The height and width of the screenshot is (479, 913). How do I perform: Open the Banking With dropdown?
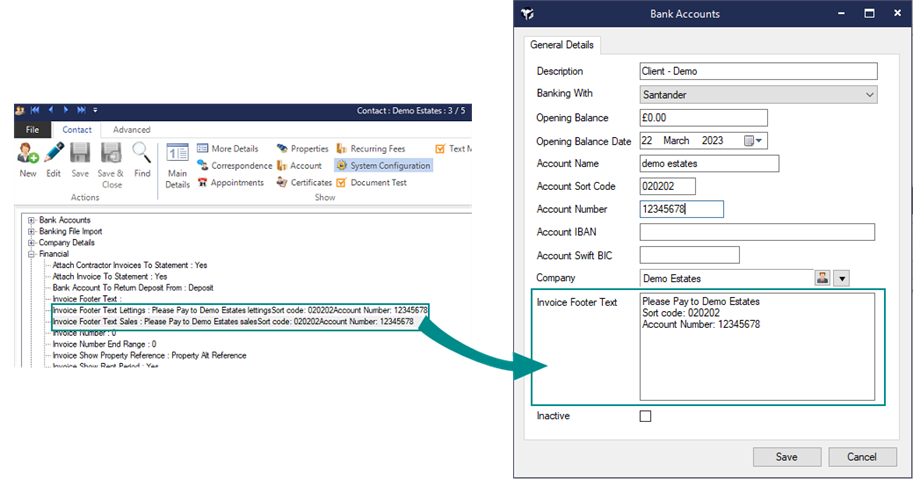(x=868, y=95)
